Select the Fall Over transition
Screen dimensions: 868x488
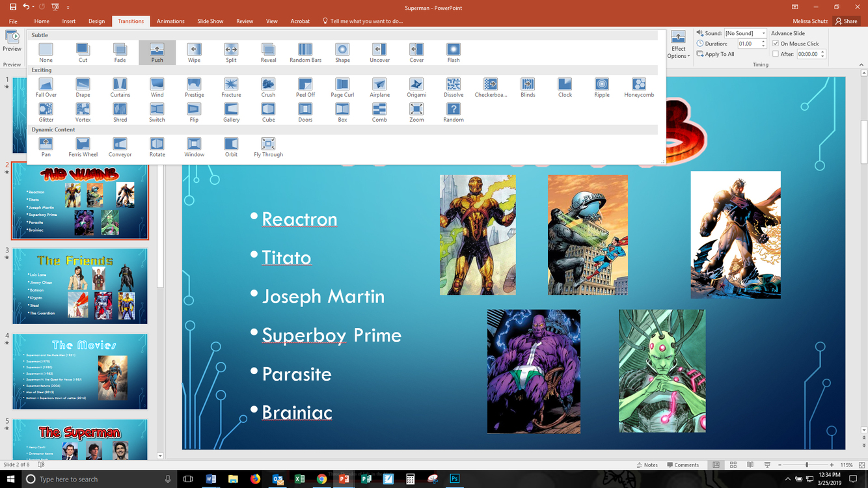point(46,87)
